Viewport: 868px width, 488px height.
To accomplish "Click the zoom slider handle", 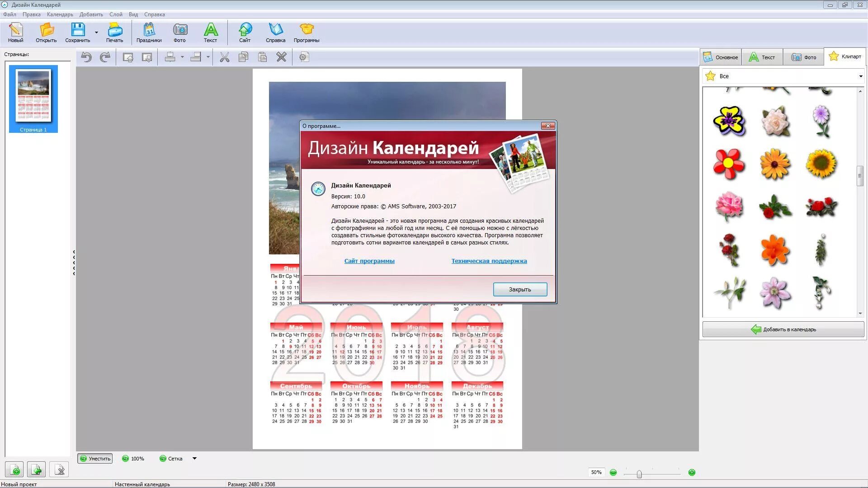I will pyautogui.click(x=639, y=474).
